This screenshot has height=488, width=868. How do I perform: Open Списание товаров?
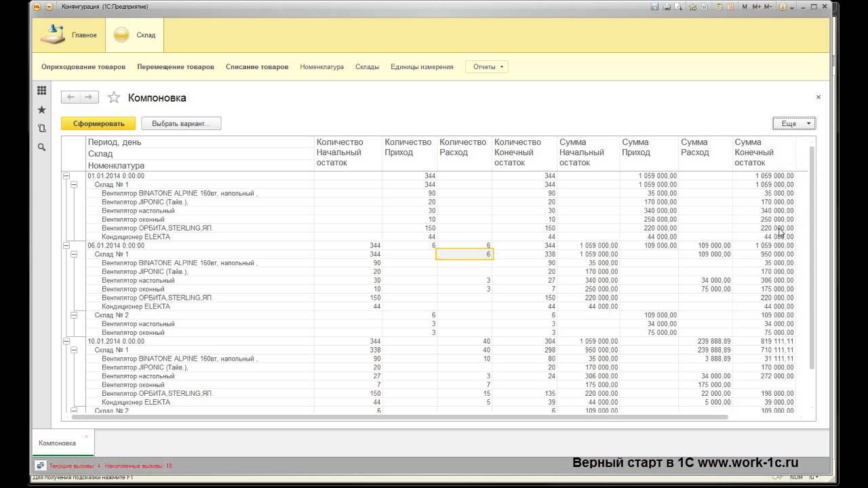tap(257, 67)
